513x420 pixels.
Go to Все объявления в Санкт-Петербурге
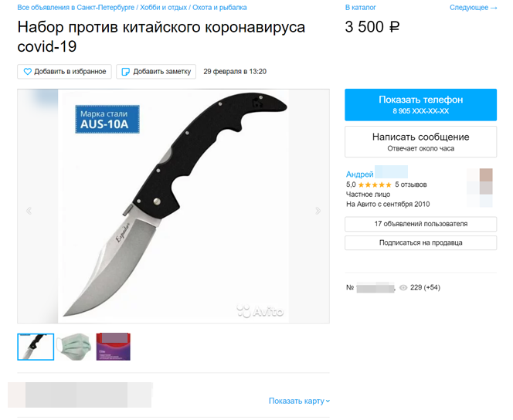[x=76, y=8]
